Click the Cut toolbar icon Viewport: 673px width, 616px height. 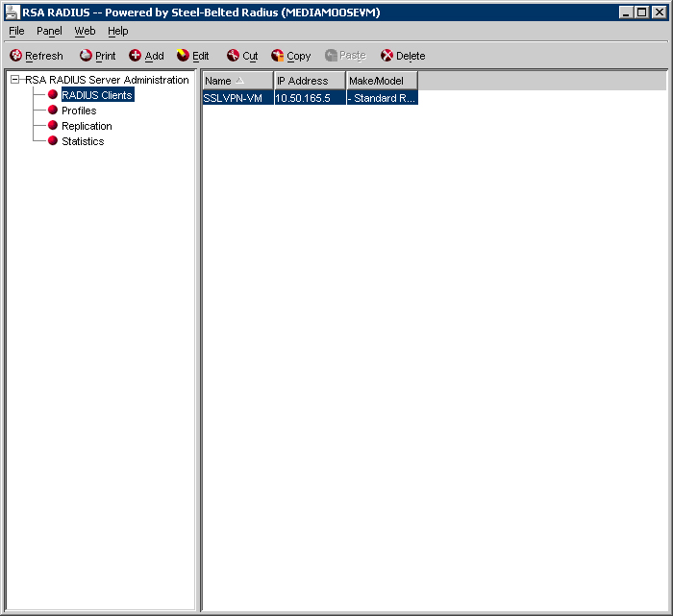233,56
